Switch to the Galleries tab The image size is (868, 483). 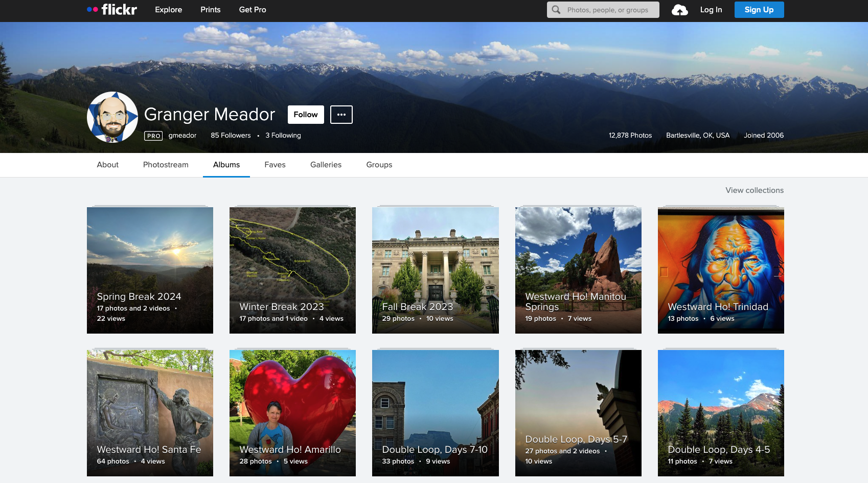[x=326, y=165]
